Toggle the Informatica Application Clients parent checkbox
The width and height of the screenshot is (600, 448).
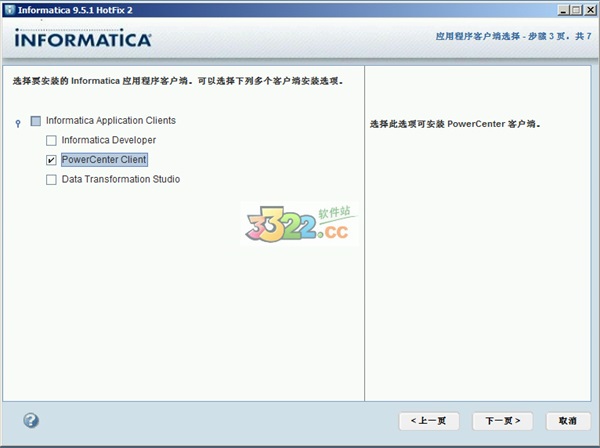coord(36,121)
